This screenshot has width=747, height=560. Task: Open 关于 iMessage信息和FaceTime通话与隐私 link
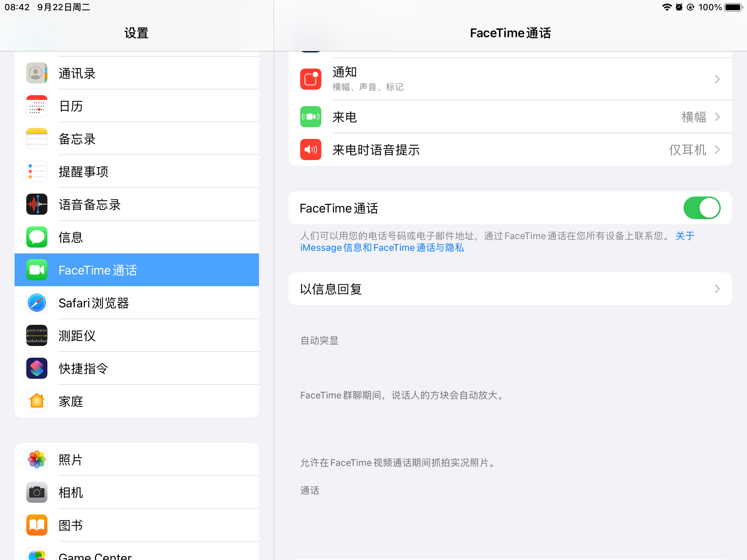(382, 248)
